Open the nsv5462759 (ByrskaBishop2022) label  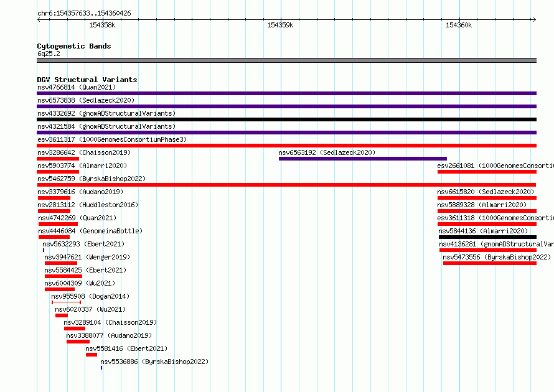click(92, 179)
